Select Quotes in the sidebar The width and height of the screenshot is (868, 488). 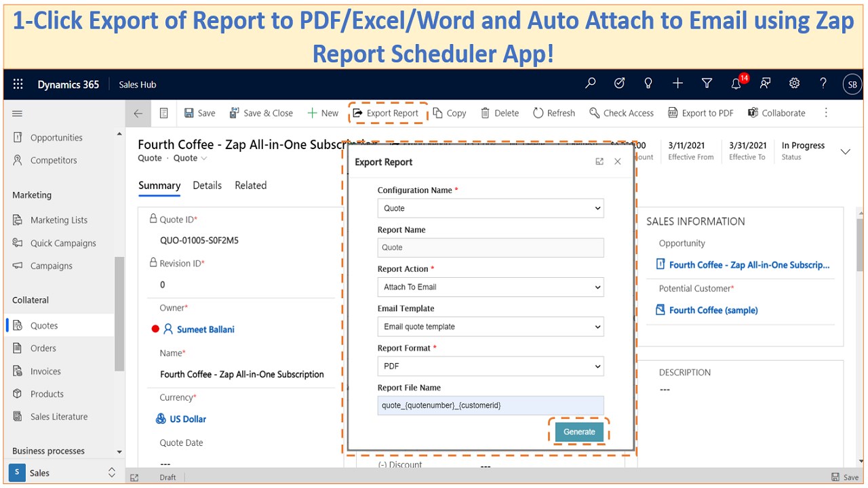click(x=60, y=325)
